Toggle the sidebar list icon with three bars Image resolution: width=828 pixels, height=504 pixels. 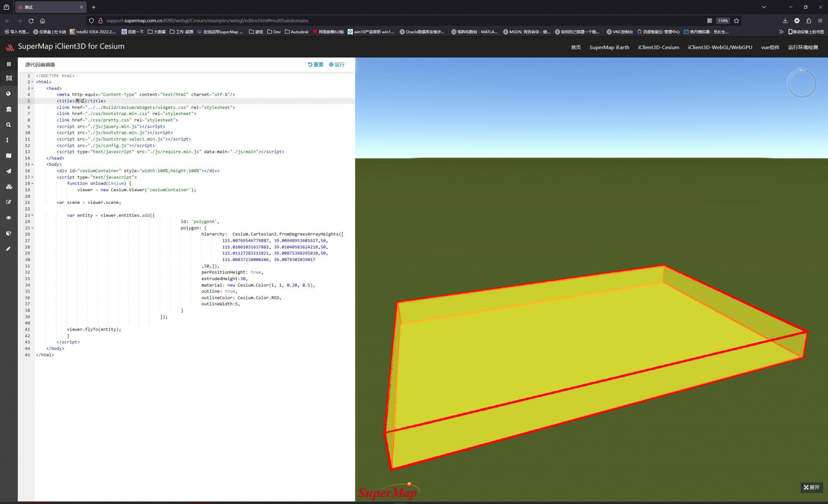click(9, 64)
